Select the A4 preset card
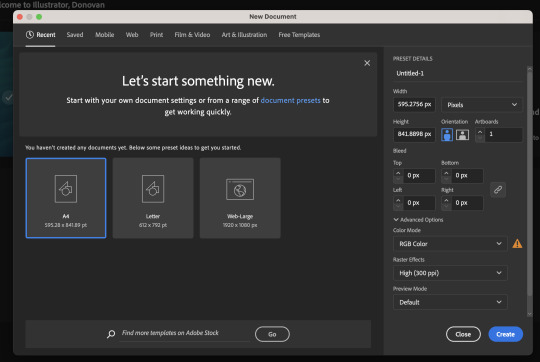The image size is (540, 362). tap(66, 198)
